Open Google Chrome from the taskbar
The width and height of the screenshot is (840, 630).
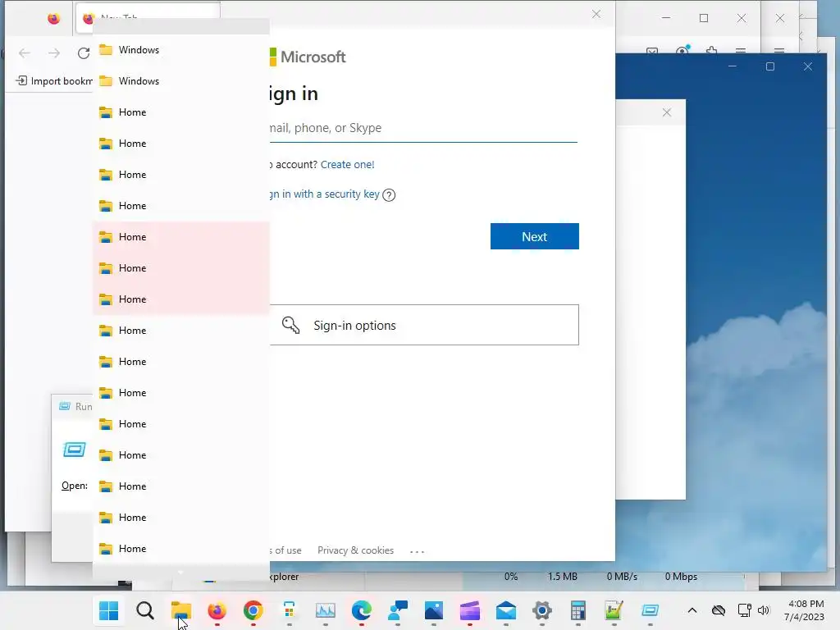pyautogui.click(x=253, y=609)
